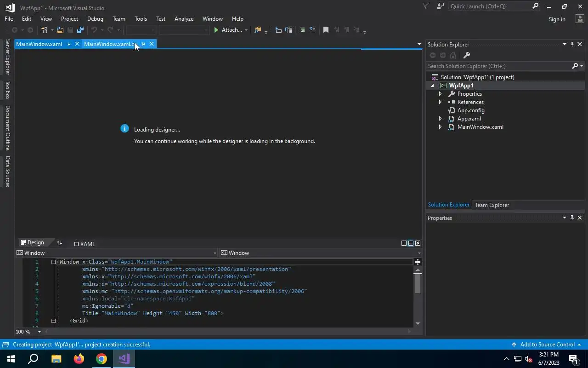Open Attach button dropdown arrow
Viewport: 588px width, 368px height.
(x=246, y=30)
